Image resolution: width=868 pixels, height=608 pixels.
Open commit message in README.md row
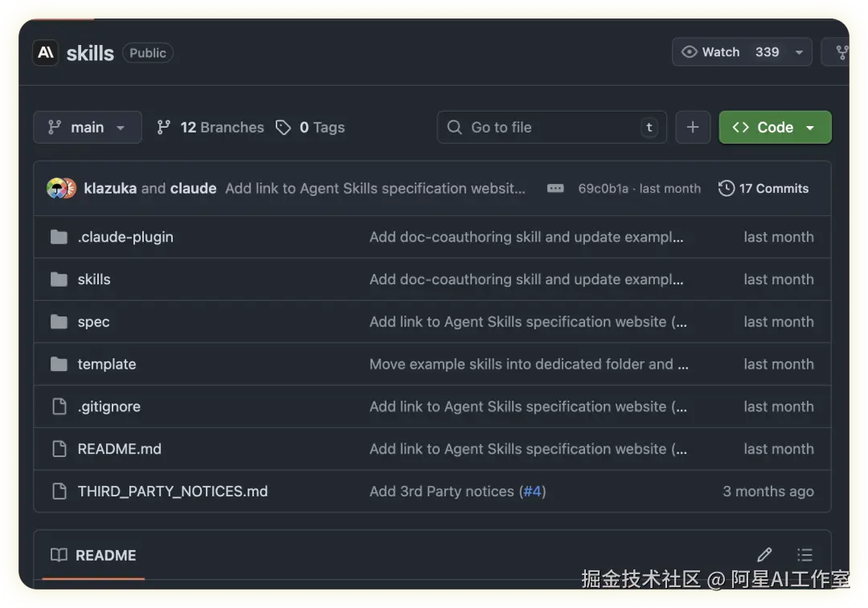(x=528, y=449)
